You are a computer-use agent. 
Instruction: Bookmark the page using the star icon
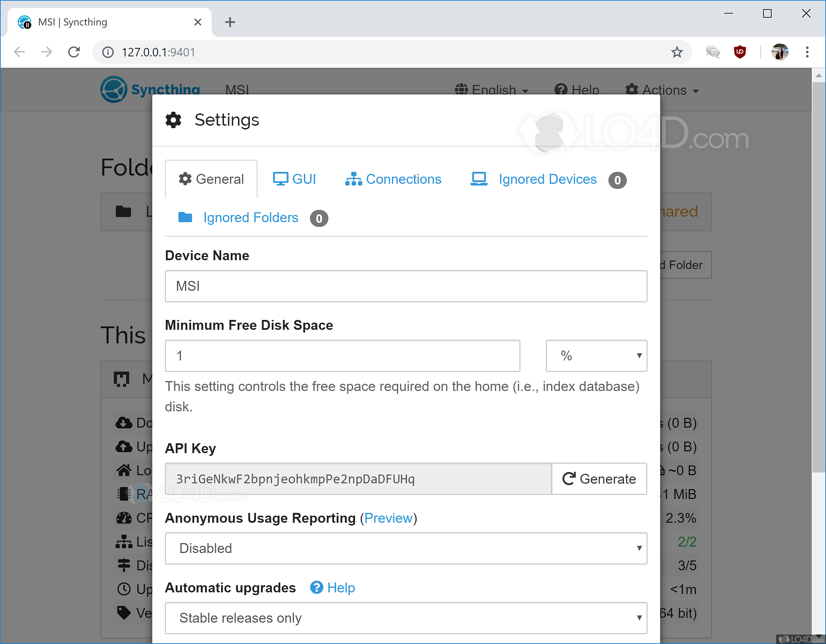pyautogui.click(x=677, y=52)
